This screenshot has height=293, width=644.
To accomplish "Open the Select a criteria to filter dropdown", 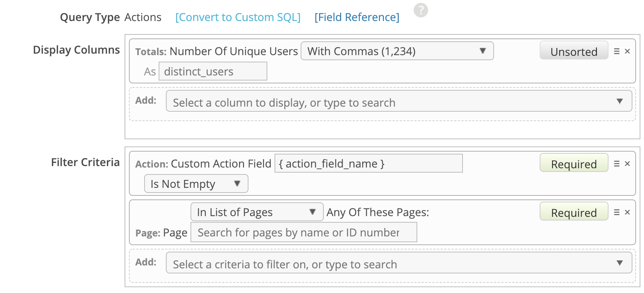I will coord(399,263).
